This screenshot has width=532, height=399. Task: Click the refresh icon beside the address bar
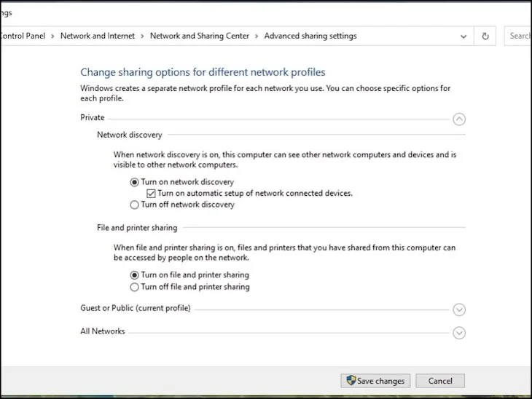(x=485, y=36)
